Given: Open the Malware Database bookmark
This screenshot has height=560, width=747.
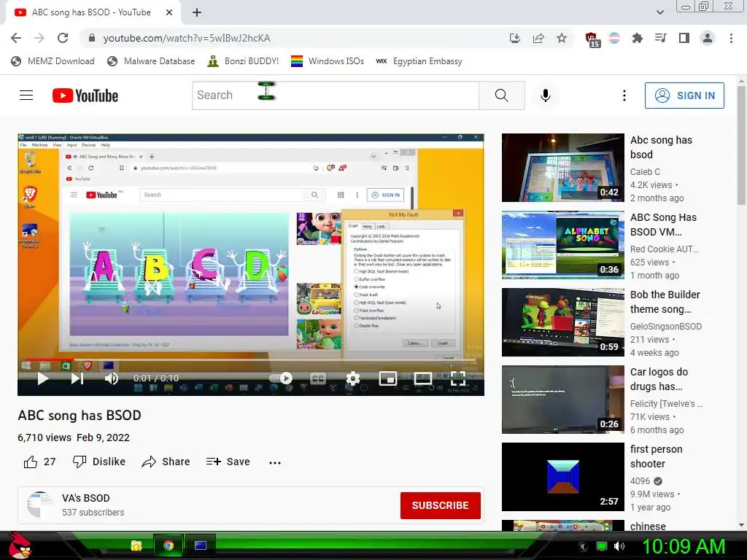Looking at the screenshot, I should (152, 61).
